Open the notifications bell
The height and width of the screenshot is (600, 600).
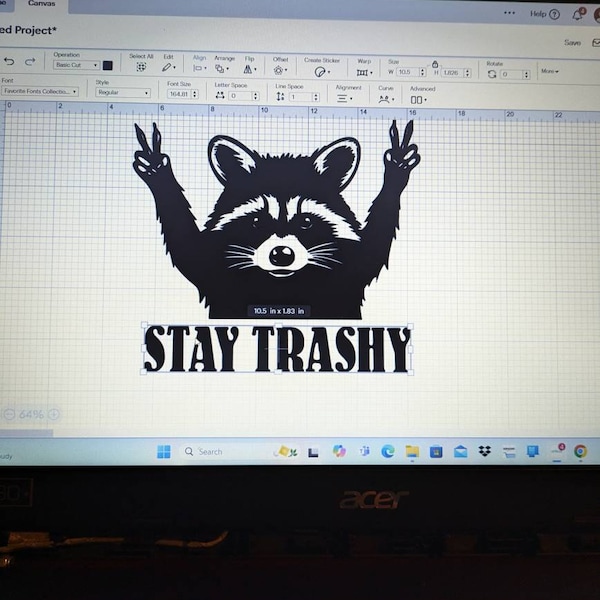pos(577,15)
